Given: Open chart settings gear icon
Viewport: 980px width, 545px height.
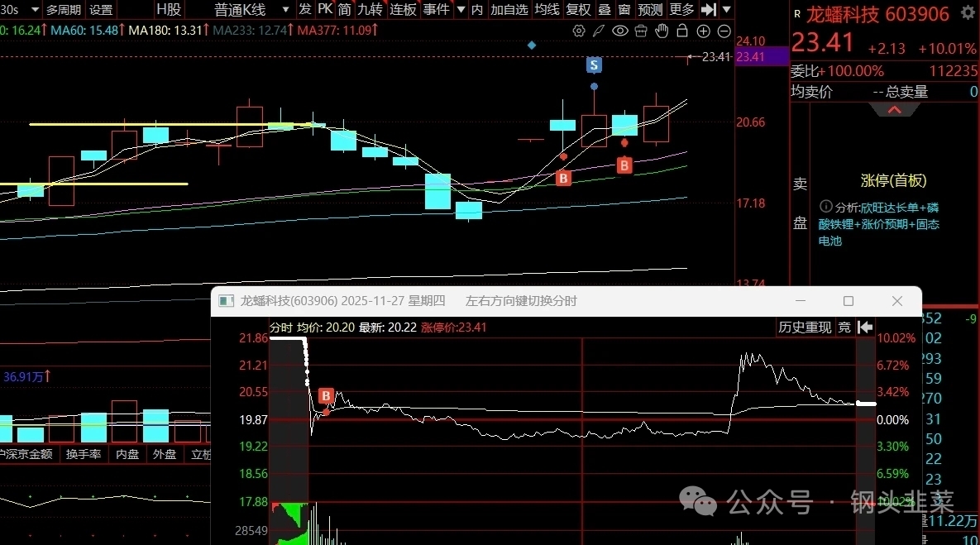Looking at the screenshot, I should [x=579, y=31].
